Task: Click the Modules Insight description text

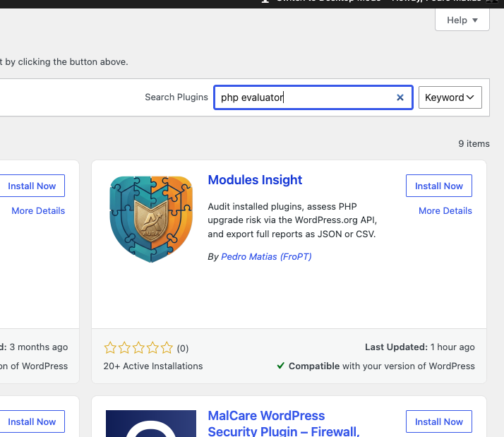Action: tap(292, 220)
